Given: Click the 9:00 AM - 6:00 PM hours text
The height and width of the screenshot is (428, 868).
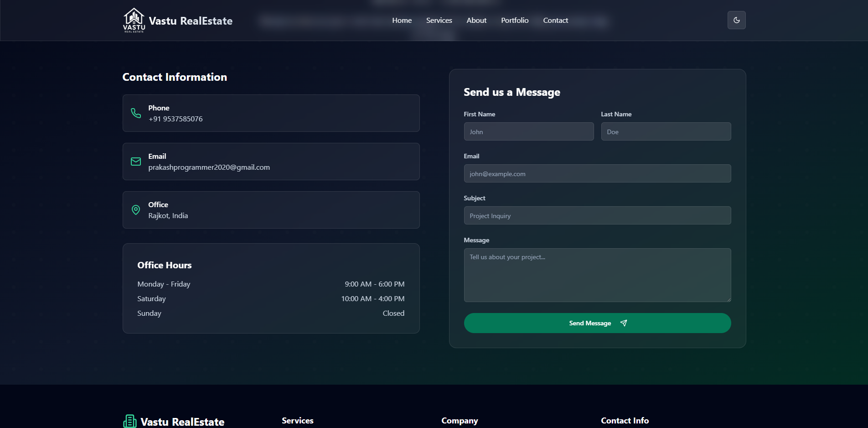Looking at the screenshot, I should (x=375, y=284).
